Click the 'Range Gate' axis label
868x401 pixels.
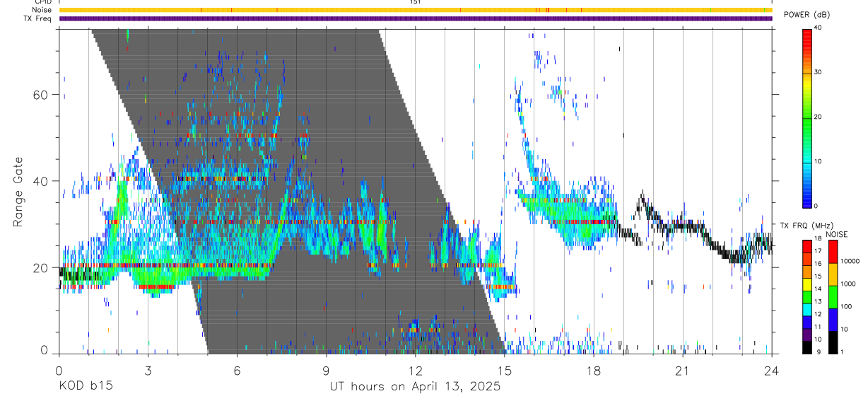17,192
